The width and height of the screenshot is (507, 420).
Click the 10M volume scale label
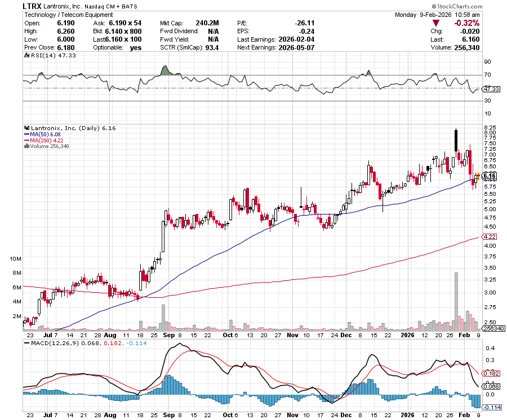pyautogui.click(x=16, y=259)
